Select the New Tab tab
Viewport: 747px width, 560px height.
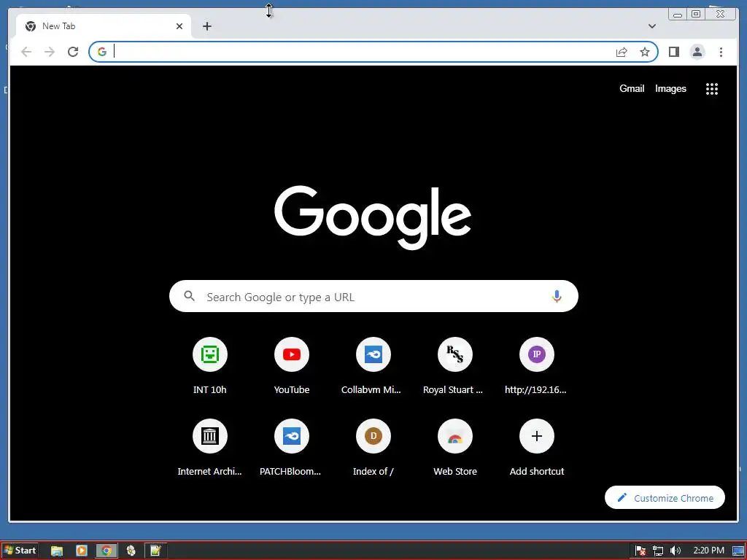pyautogui.click(x=103, y=26)
